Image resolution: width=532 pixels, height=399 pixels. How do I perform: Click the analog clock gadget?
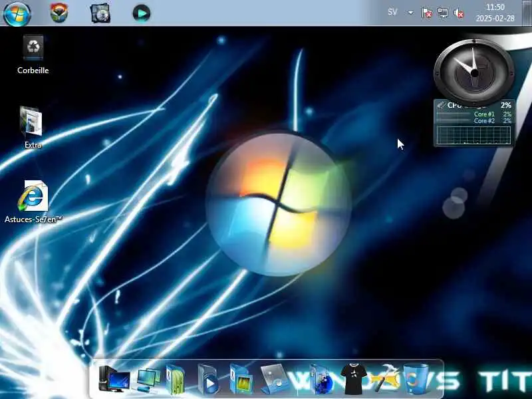[474, 72]
